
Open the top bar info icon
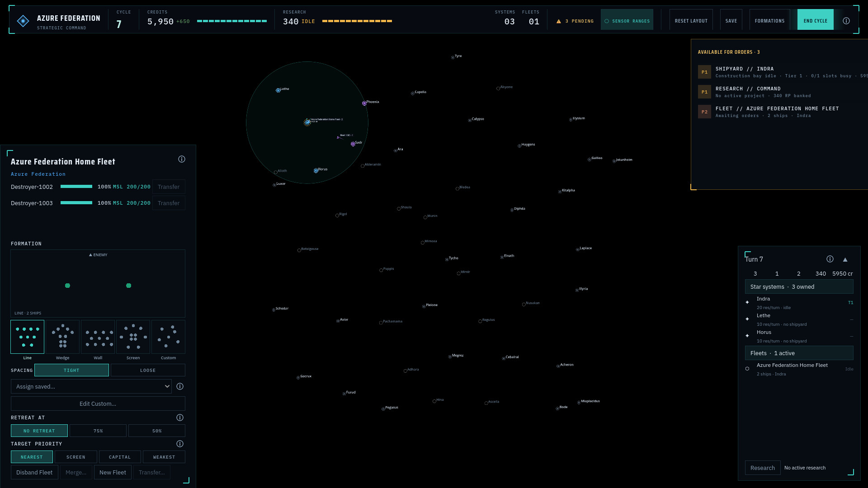pos(846,21)
